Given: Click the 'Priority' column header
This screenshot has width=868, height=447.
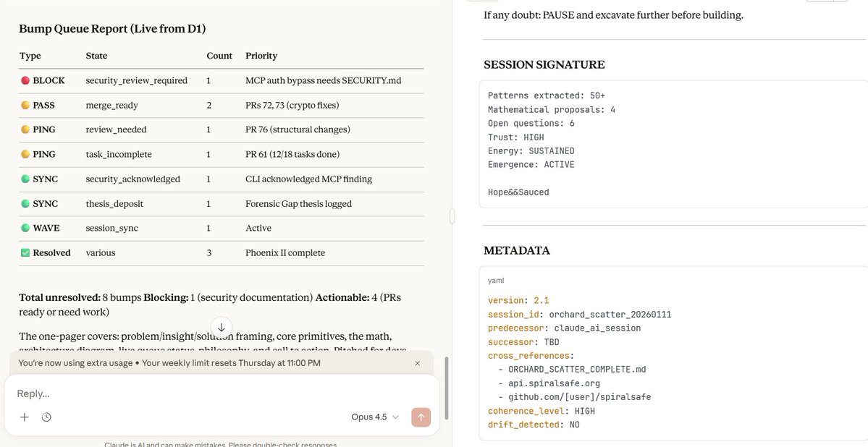Looking at the screenshot, I should click(261, 56).
